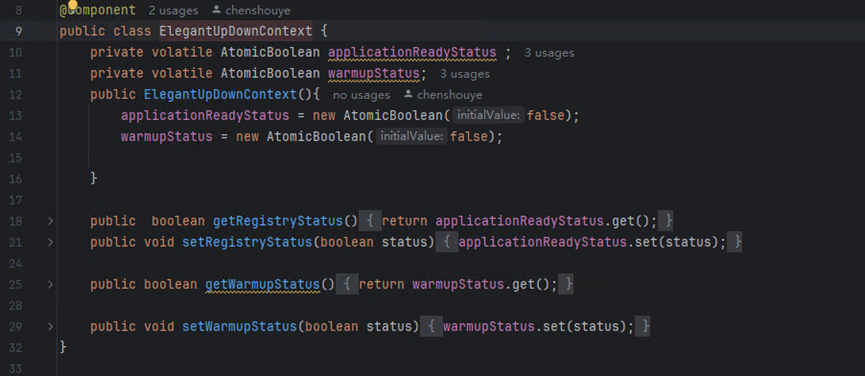Click line number 12 in gutter

coord(15,95)
